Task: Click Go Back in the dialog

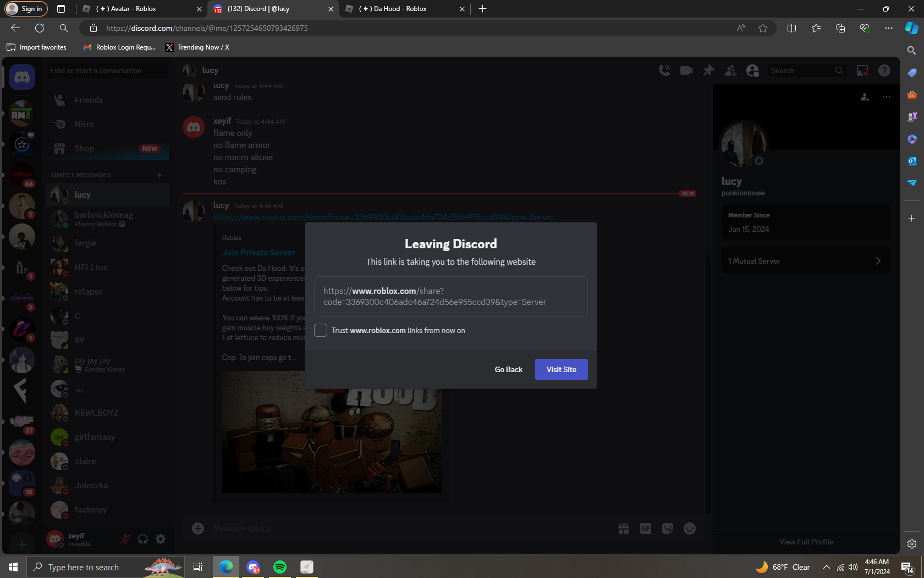Action: (x=509, y=369)
